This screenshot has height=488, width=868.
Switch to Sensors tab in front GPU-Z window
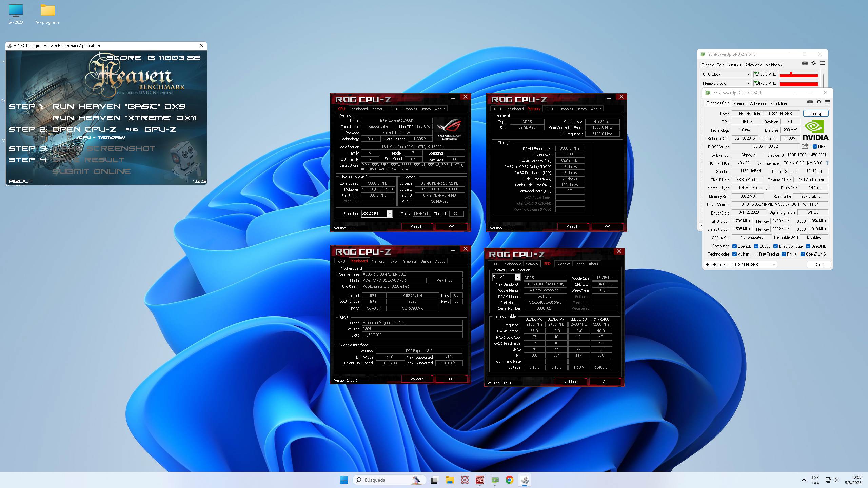740,103
